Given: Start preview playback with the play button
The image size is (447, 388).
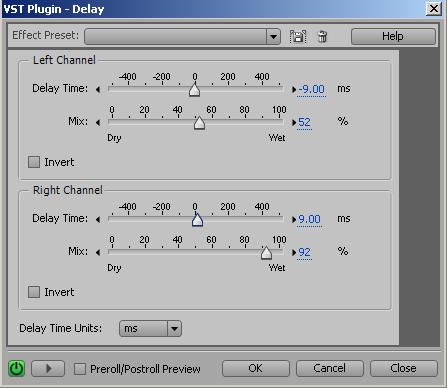Looking at the screenshot, I should click(48, 369).
